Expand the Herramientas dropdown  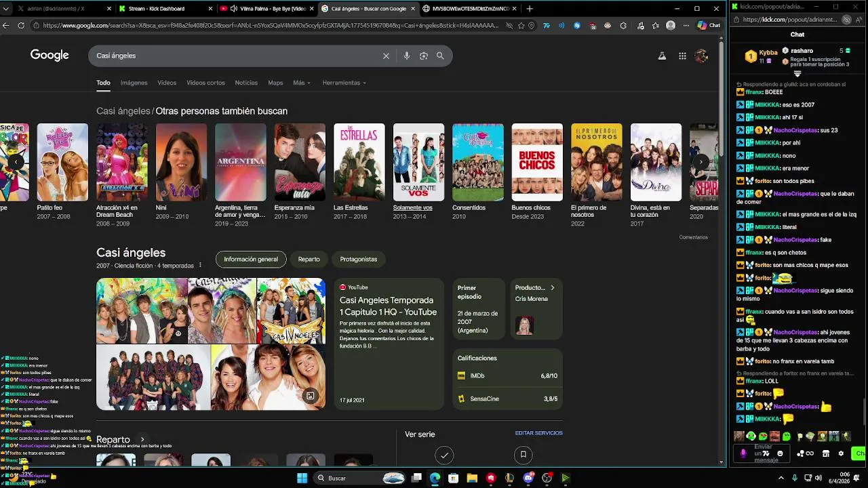344,83
